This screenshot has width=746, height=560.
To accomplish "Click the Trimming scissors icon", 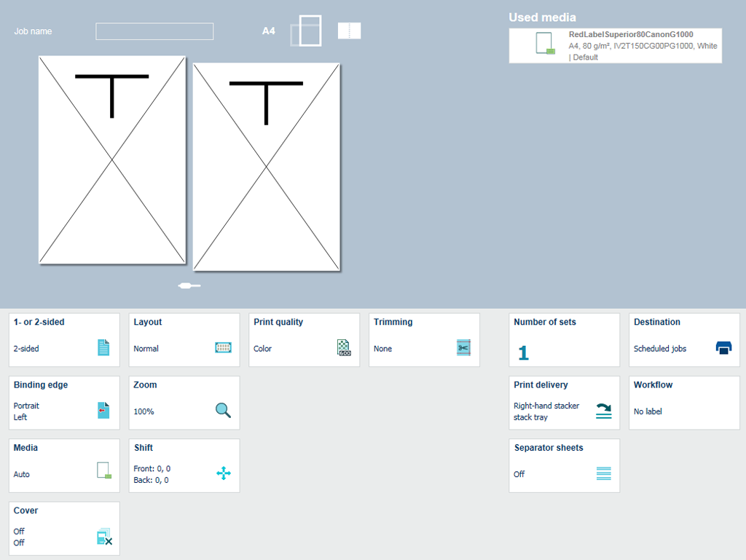I will (463, 348).
